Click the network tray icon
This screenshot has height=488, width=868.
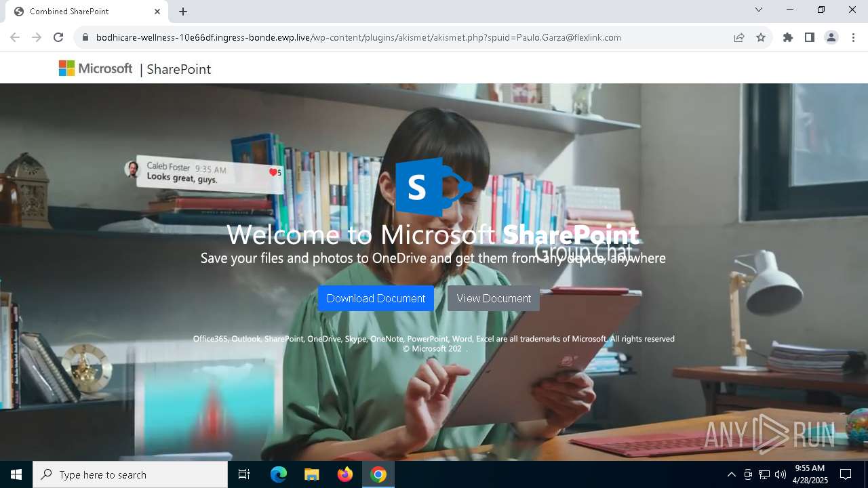pyautogui.click(x=764, y=474)
